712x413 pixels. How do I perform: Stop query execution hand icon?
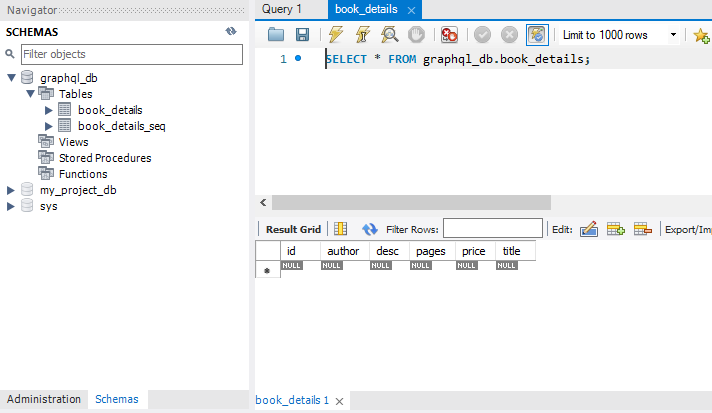coord(416,34)
